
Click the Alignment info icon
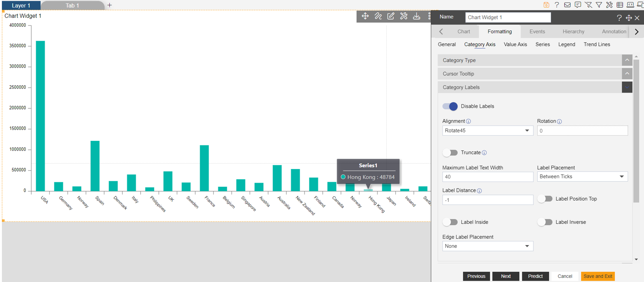[x=468, y=121]
